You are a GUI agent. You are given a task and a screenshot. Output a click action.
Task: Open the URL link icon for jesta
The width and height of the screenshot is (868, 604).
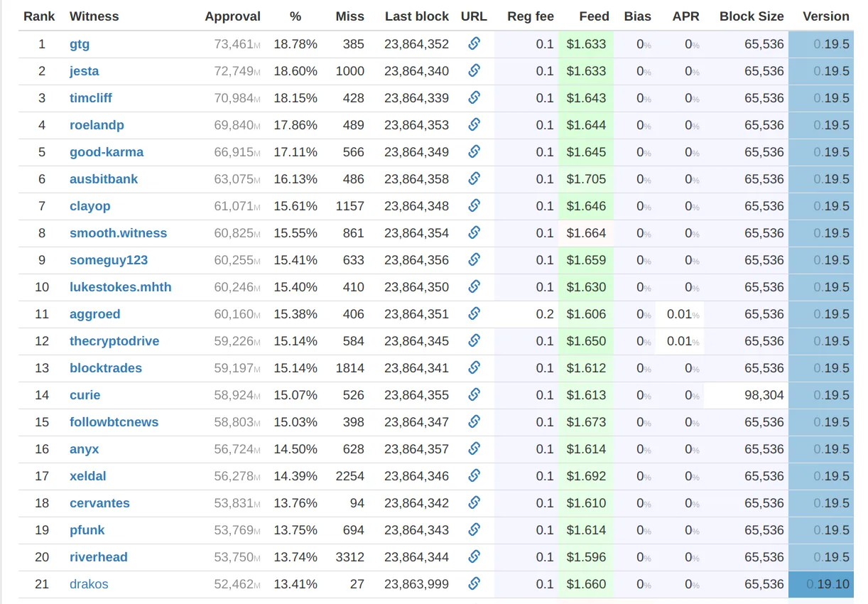tap(474, 70)
